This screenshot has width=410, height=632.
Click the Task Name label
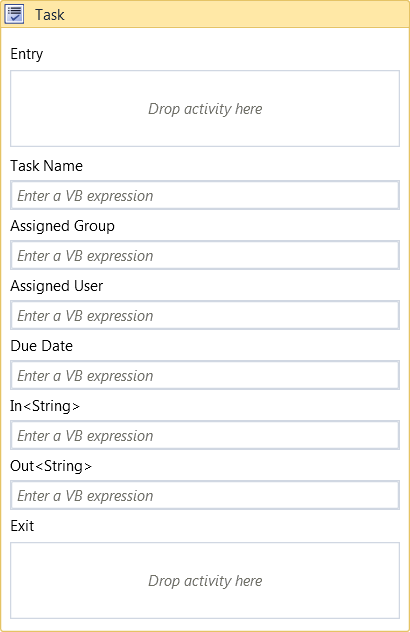(x=46, y=166)
